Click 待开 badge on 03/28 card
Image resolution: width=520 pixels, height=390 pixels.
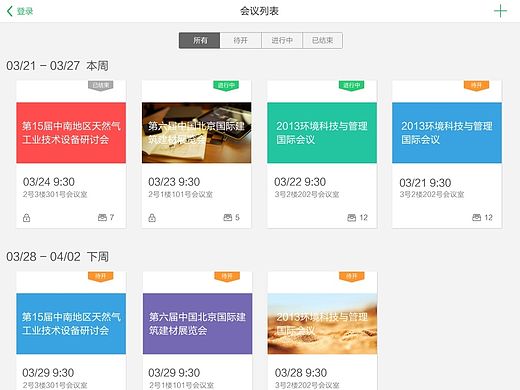pos(352,277)
